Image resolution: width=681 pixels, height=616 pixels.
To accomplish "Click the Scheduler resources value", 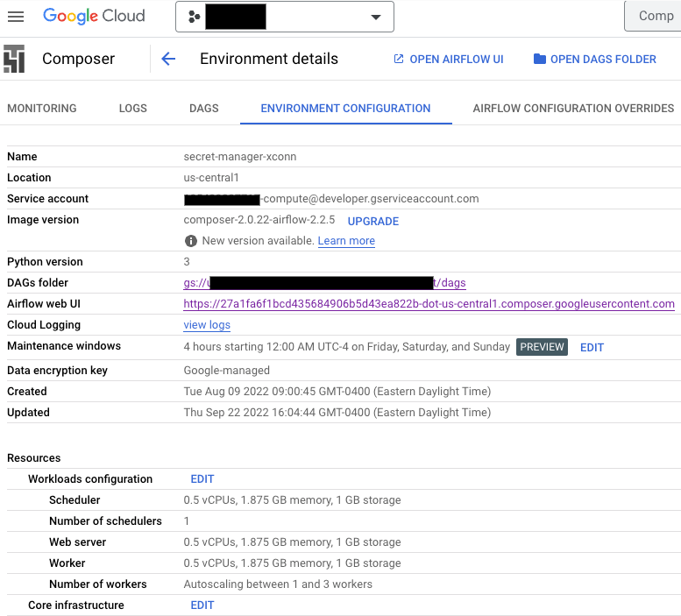I will pyautogui.click(x=292, y=500).
